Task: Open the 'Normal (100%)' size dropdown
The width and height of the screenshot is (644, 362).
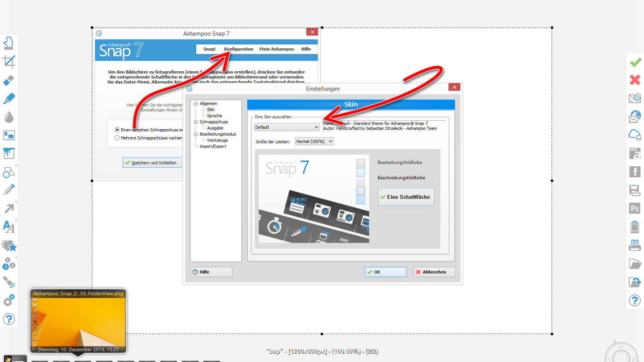Action: tap(314, 142)
